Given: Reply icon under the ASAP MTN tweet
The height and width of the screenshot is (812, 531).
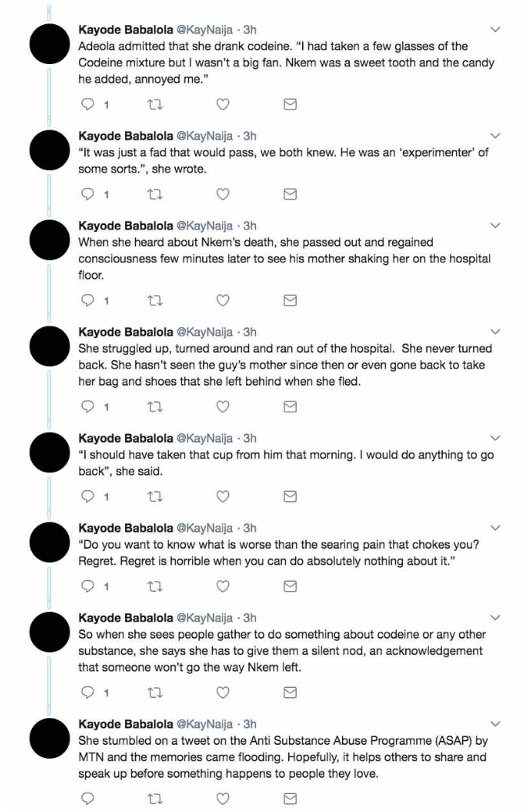Looking at the screenshot, I should 88,799.
